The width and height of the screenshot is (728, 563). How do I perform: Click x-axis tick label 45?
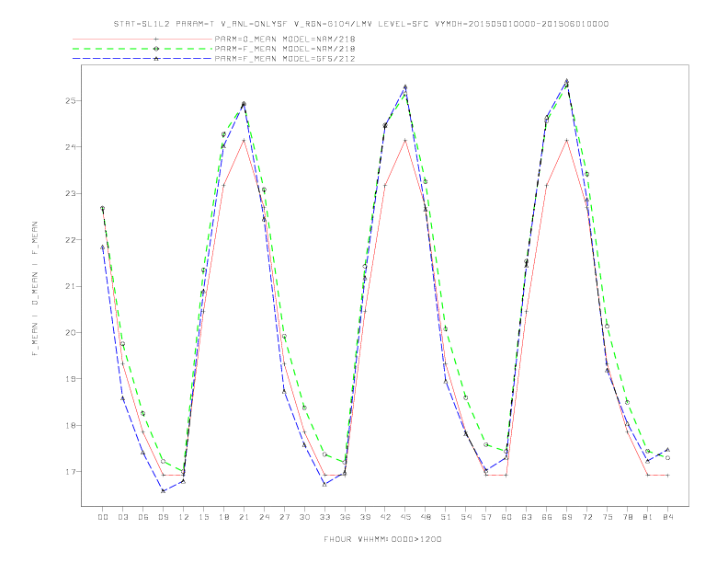click(x=405, y=517)
